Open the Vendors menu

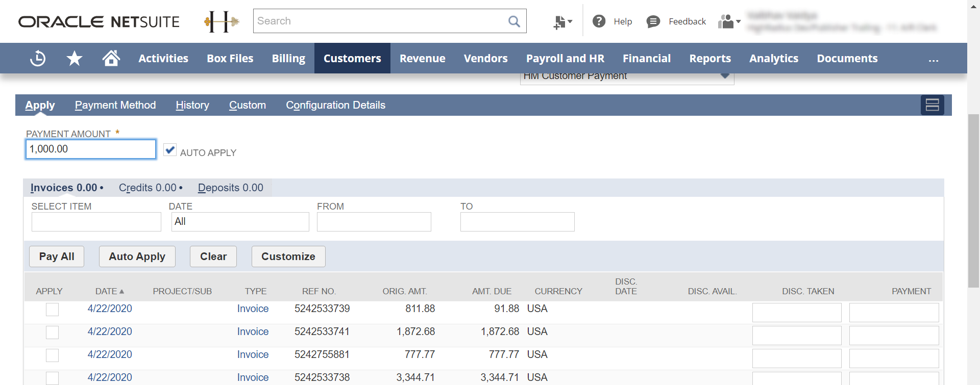click(x=485, y=59)
